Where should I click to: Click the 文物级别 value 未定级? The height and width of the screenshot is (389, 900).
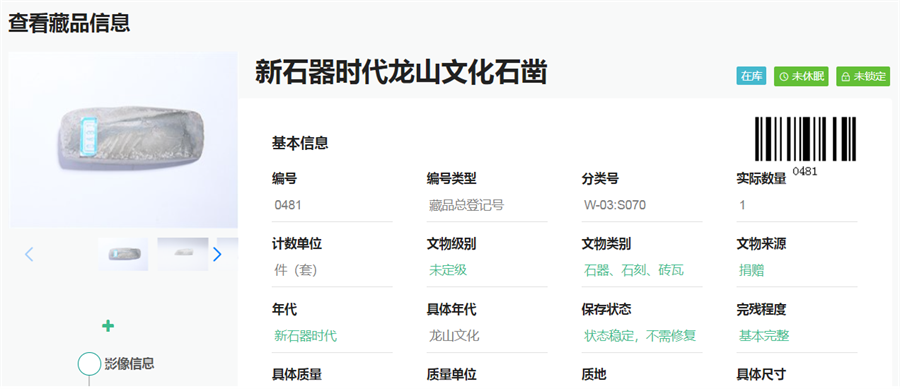[x=448, y=270]
